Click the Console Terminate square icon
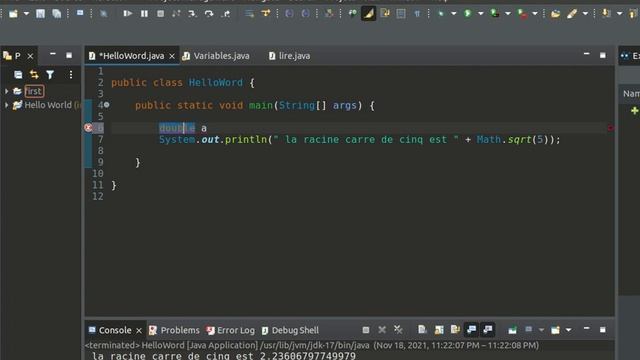The image size is (640, 360). 366,330
